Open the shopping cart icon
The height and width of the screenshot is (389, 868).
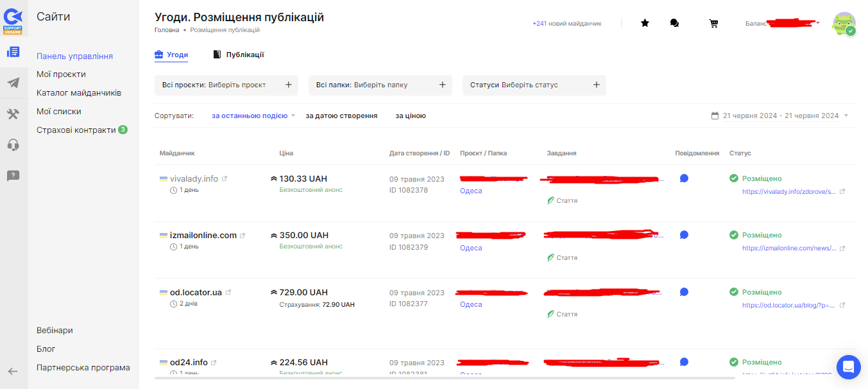713,23
